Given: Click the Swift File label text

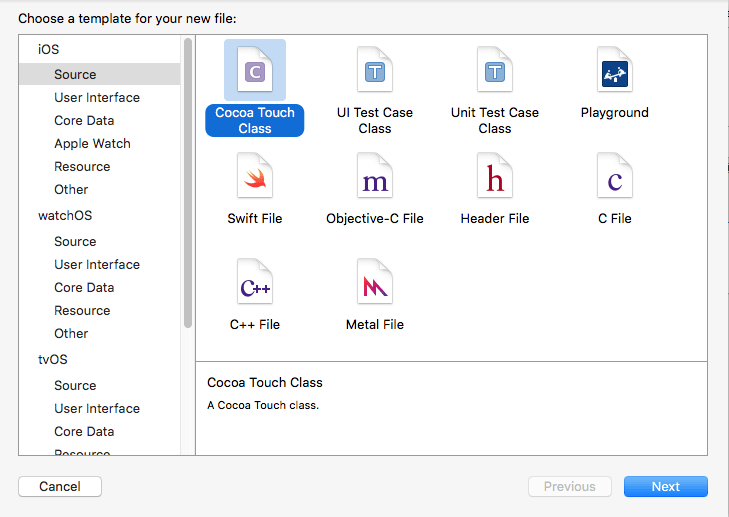Looking at the screenshot, I should point(255,219).
